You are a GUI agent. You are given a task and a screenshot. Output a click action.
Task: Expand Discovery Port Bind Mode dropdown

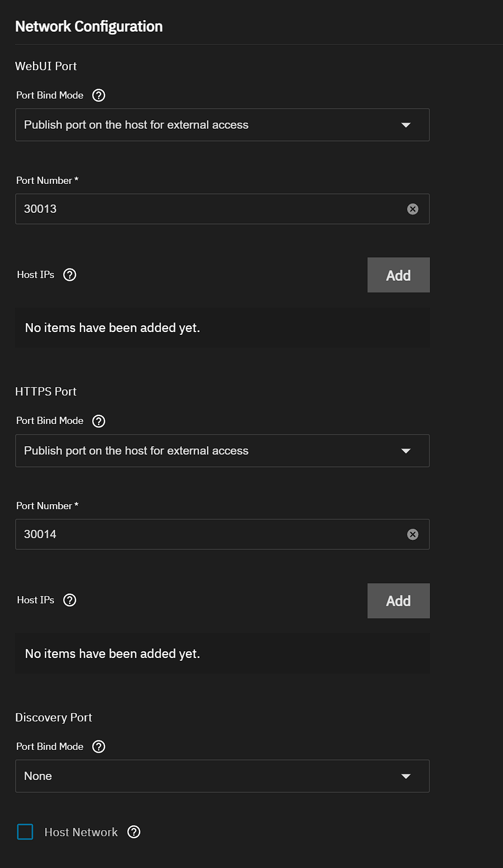(222, 776)
